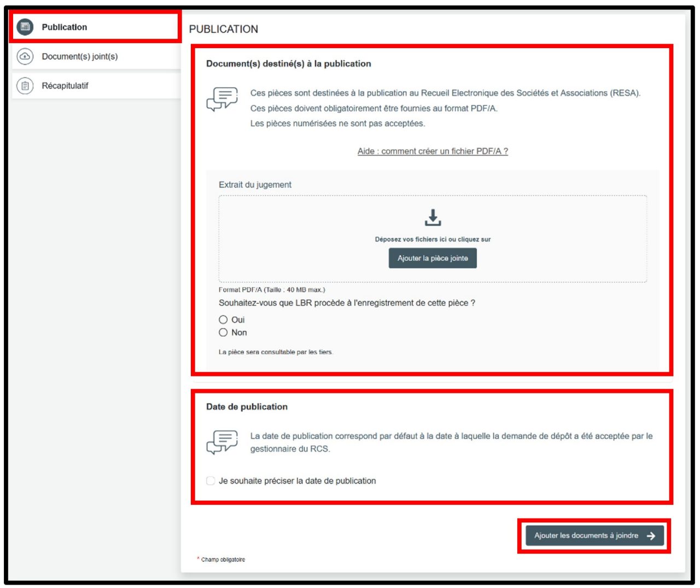The height and width of the screenshot is (588, 700).
Task: Enable the 'Je souhaite préciser la date' checkbox
Action: (x=211, y=481)
